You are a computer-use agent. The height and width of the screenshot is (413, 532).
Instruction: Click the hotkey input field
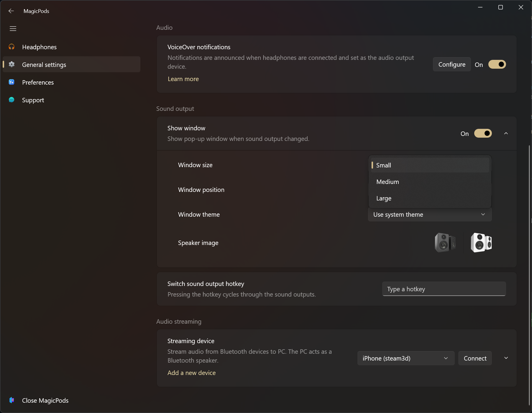point(444,289)
